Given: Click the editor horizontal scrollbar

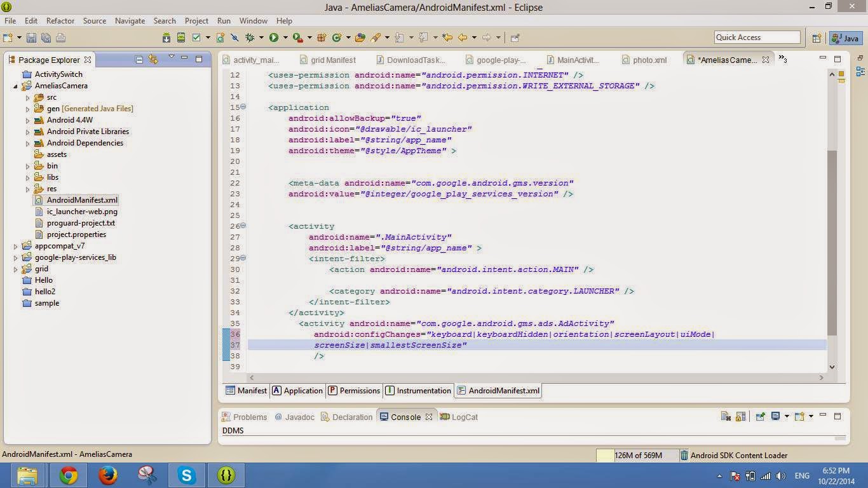Looking at the screenshot, I should (537, 377).
